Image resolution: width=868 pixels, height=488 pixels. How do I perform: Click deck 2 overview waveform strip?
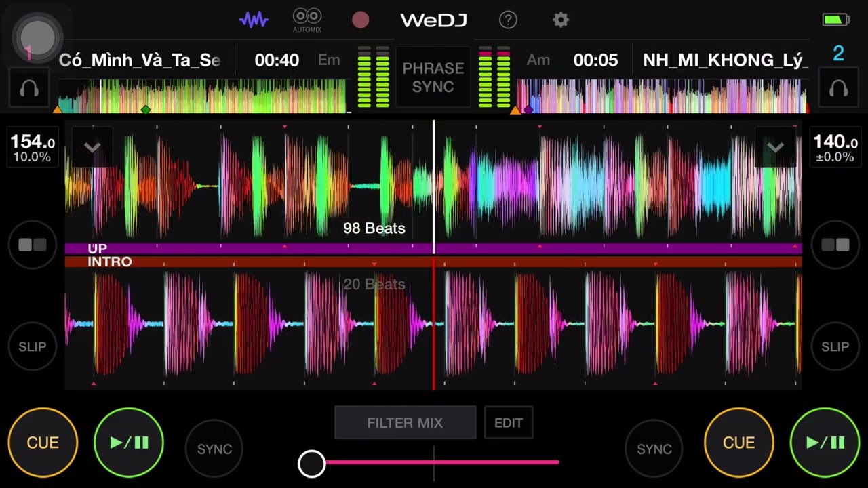coord(662,96)
